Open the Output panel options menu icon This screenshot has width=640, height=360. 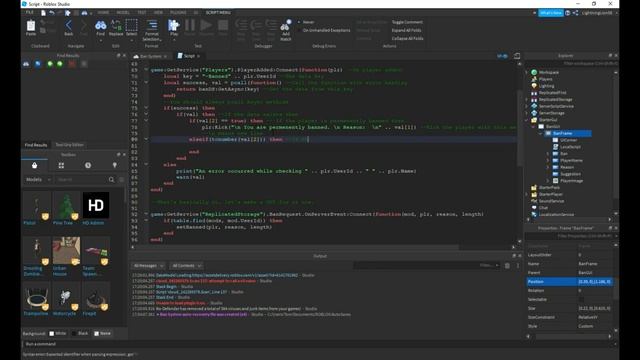point(518,266)
